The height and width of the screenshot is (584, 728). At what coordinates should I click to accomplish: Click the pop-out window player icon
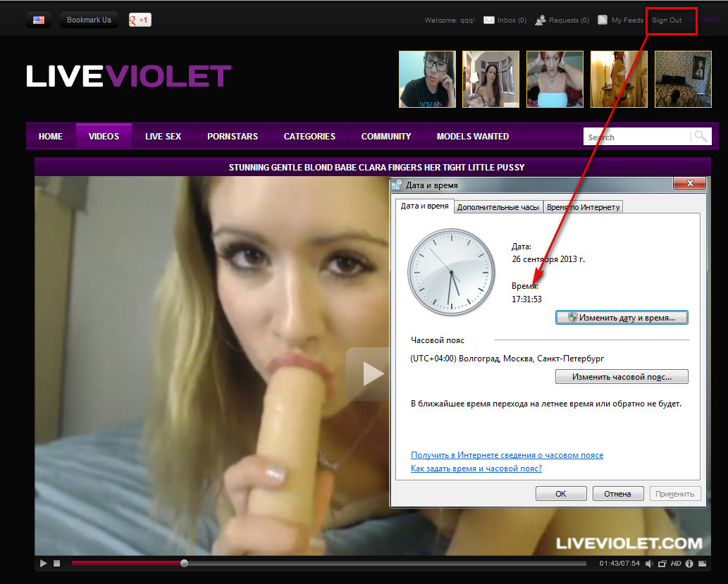point(662,564)
